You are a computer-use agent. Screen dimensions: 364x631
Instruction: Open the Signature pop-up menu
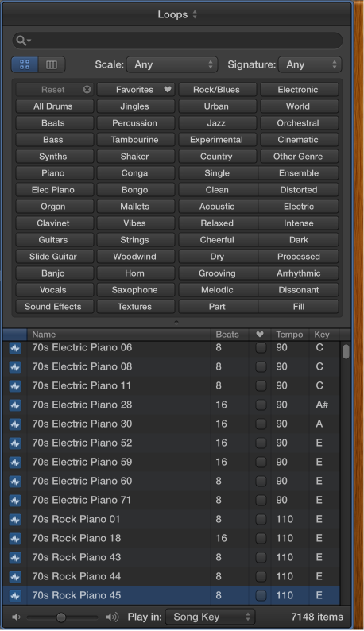tap(310, 64)
